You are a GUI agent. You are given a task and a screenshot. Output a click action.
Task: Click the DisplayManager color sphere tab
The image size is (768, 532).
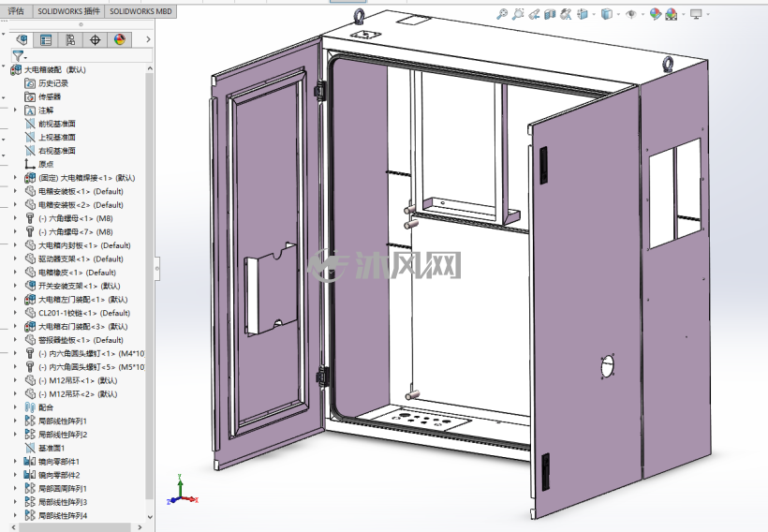120,39
